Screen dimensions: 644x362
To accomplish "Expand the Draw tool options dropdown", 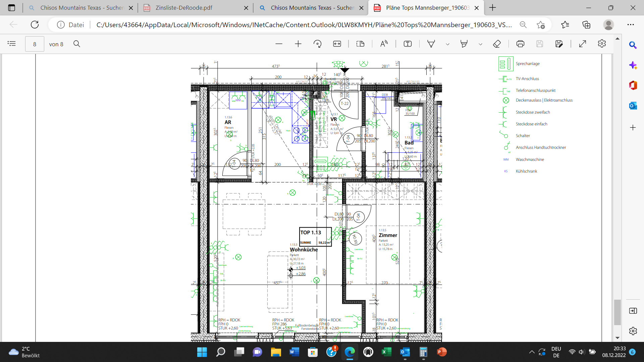I will tap(447, 44).
